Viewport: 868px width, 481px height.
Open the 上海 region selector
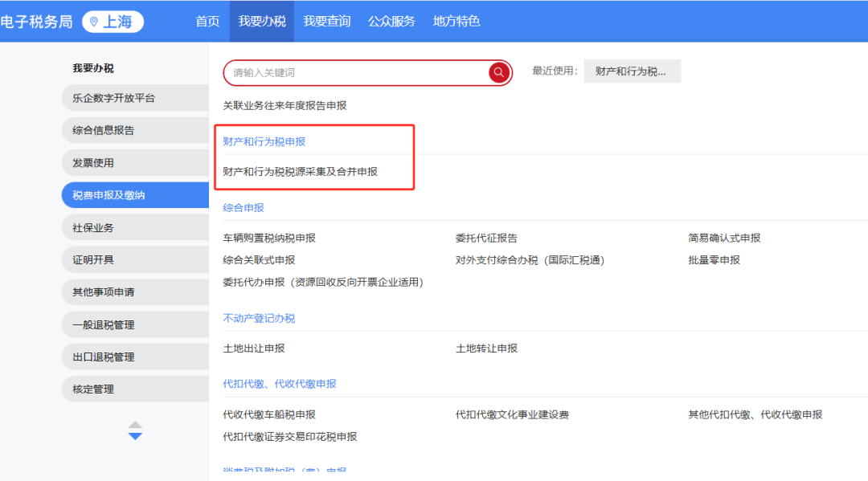[113, 22]
